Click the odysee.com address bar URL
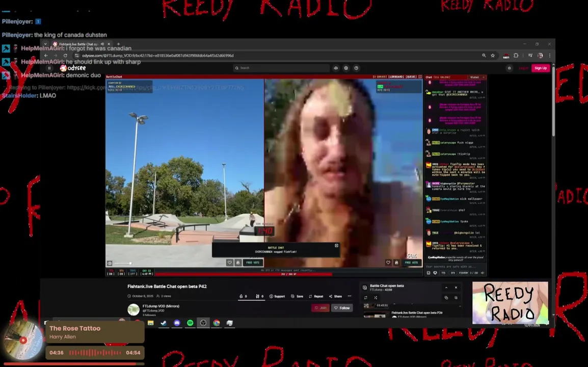The width and height of the screenshot is (588, 367). coord(157,56)
